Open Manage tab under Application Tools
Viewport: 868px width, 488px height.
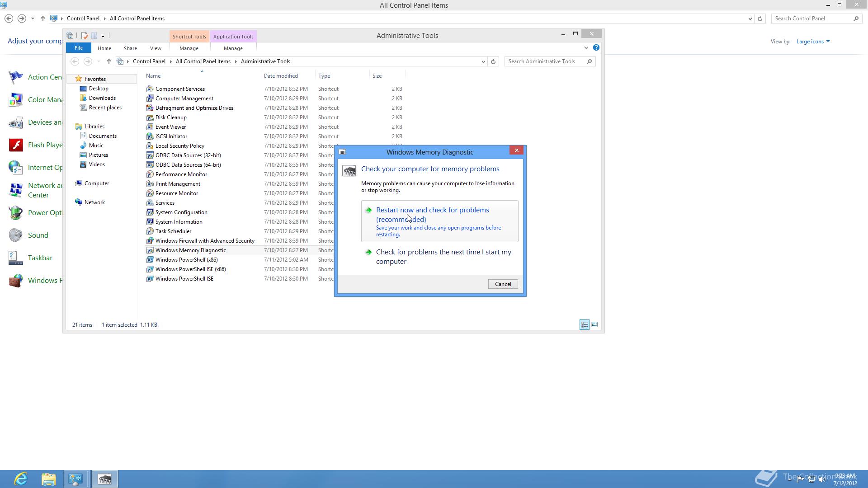click(x=233, y=48)
